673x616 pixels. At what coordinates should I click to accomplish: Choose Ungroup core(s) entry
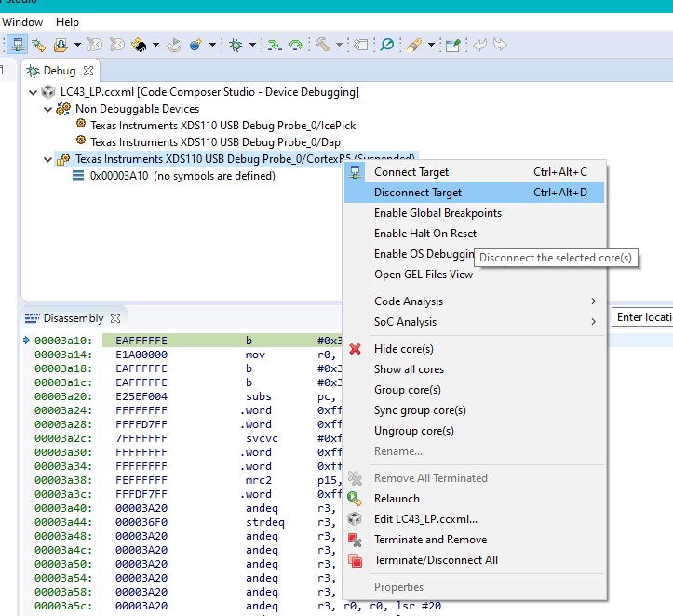pyautogui.click(x=475, y=431)
